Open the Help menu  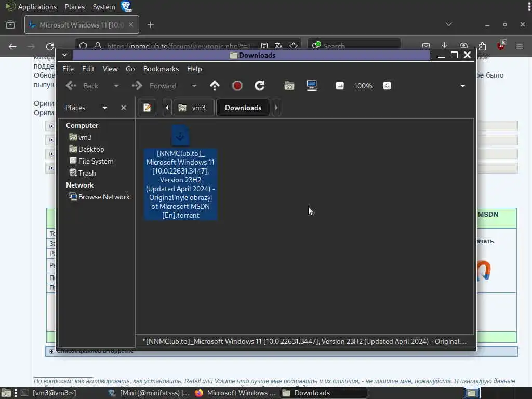(194, 69)
